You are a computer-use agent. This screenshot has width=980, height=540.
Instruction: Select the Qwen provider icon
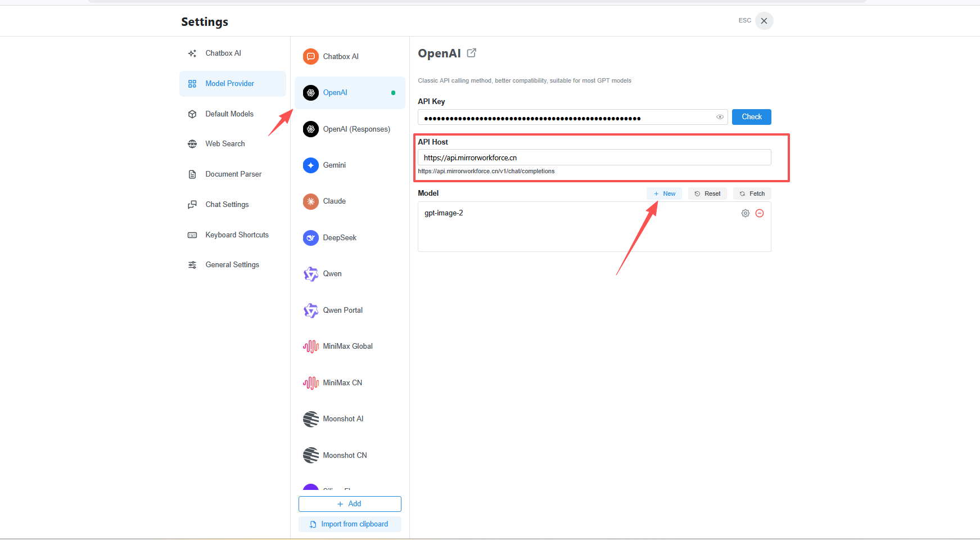tap(311, 274)
